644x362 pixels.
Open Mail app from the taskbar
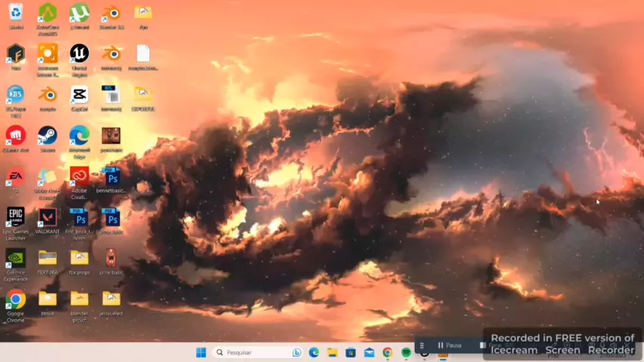tap(370, 352)
